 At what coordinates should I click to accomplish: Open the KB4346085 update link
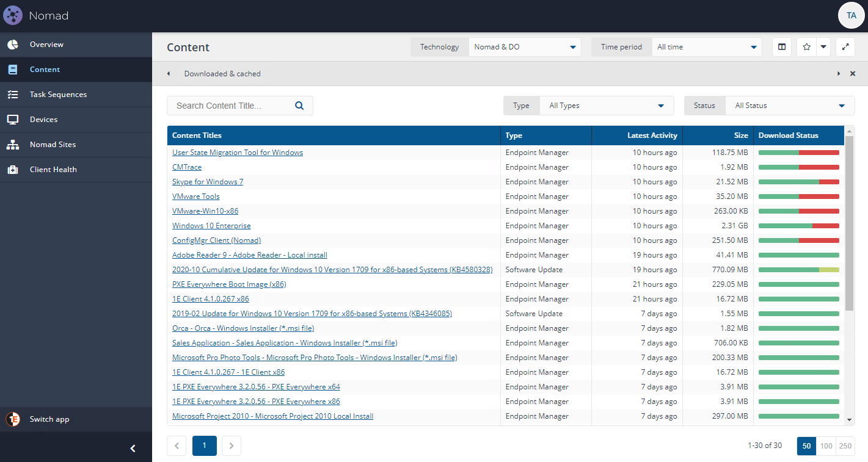pyautogui.click(x=312, y=314)
